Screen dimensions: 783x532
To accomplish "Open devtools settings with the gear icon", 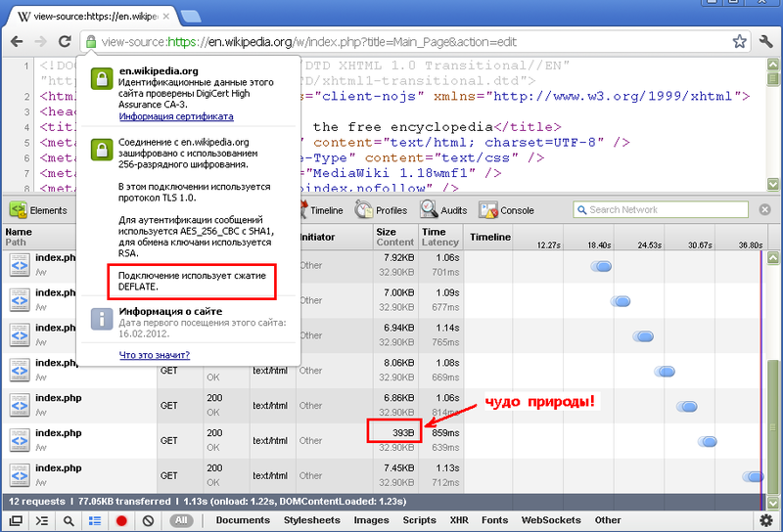I will click(766, 520).
